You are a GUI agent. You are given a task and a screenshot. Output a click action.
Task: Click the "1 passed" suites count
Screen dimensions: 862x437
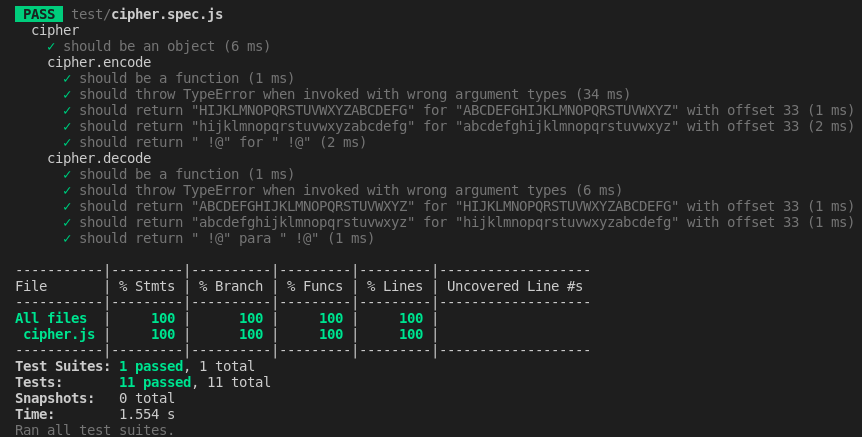point(151,366)
